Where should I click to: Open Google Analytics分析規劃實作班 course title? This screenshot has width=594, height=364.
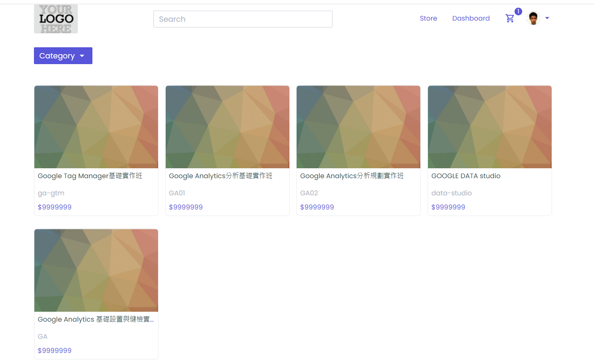tap(352, 176)
